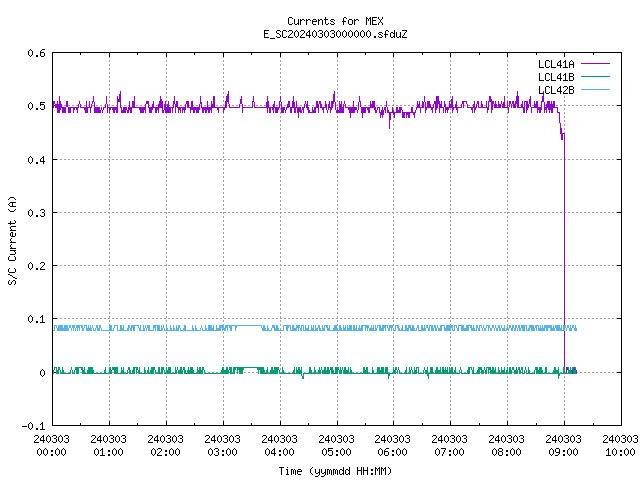This screenshot has height=480, width=640.
Task: Click the 240303 00:00 x-axis tick label
Action: point(51,446)
